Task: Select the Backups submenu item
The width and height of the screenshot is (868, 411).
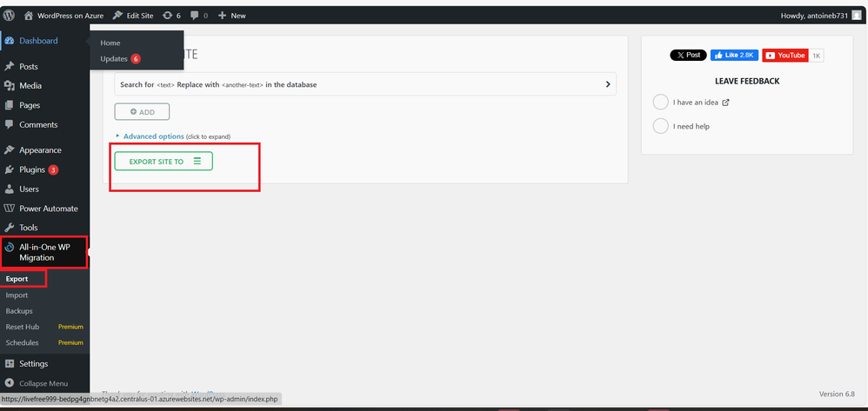Action: (19, 311)
